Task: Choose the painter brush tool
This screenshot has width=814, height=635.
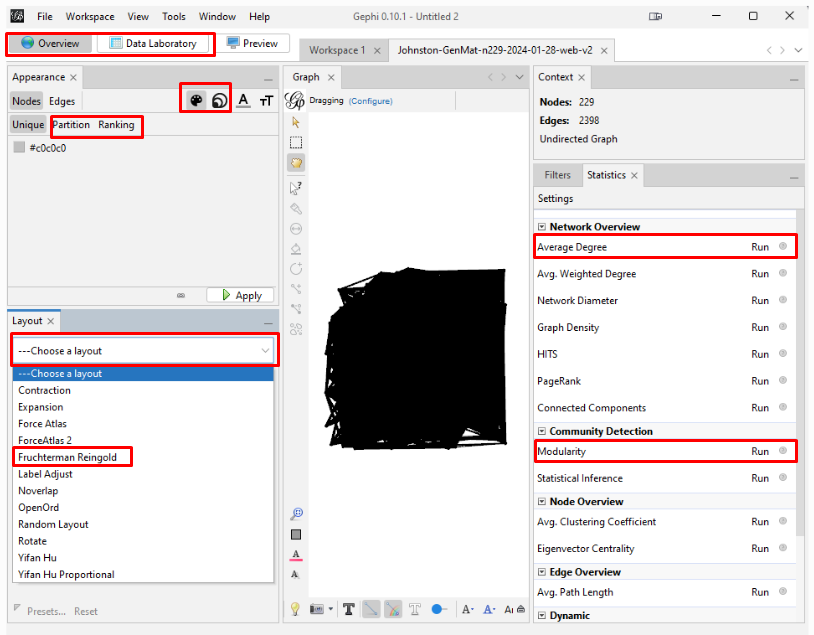Action: tap(296, 209)
